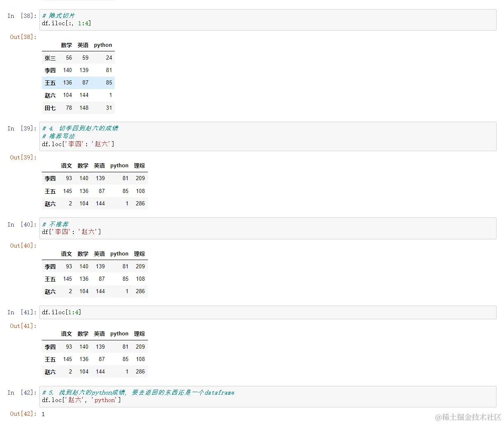504x424 pixels.
Task: Click the '英语' header in Out[41] table
Action: 99,334
